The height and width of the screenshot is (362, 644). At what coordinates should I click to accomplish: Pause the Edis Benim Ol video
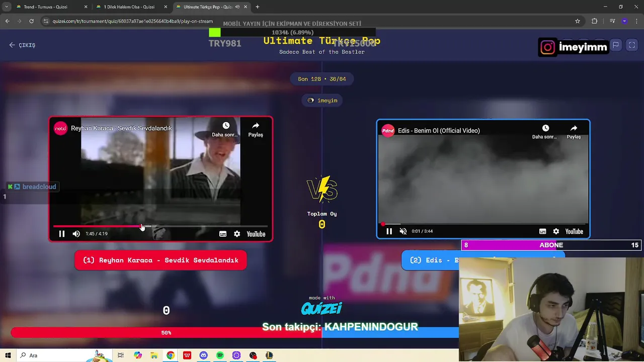(389, 231)
